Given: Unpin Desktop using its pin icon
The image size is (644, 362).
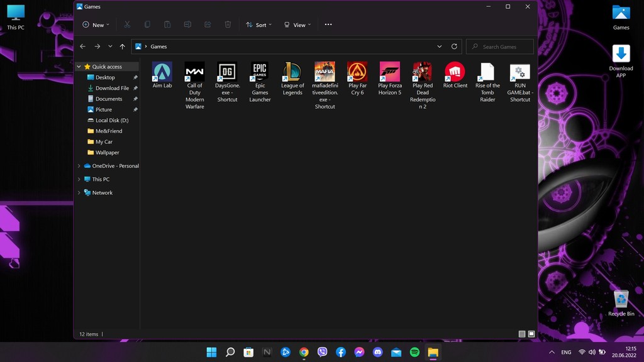Looking at the screenshot, I should point(135,77).
